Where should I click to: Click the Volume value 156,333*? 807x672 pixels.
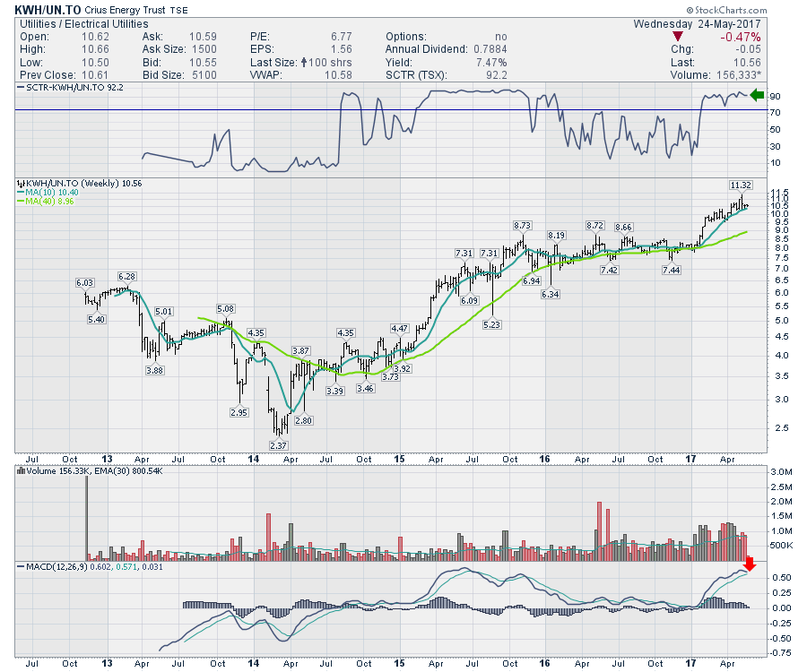739,75
